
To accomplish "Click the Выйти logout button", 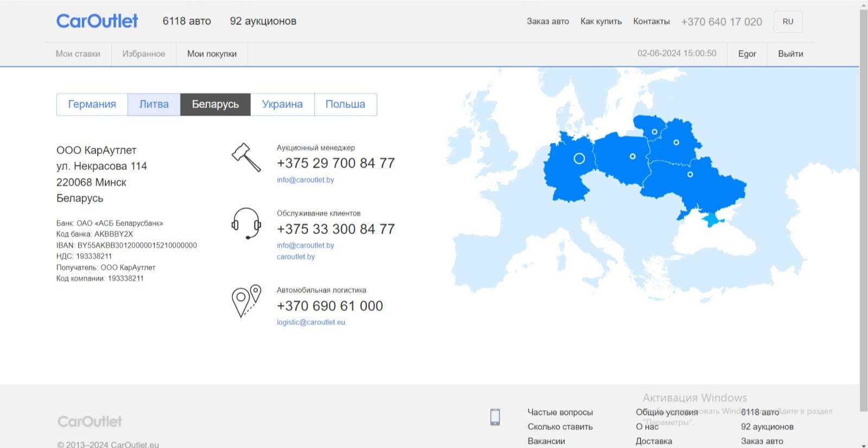I will (x=790, y=54).
